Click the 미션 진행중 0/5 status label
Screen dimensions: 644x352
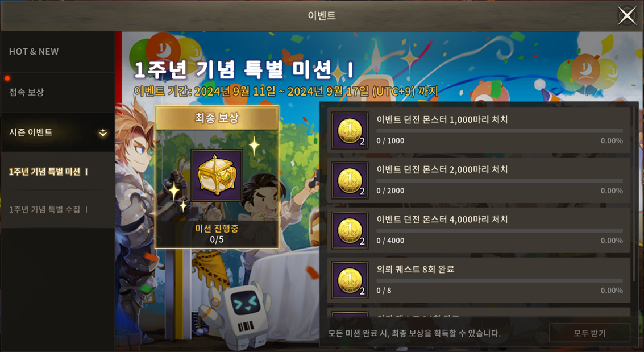(x=217, y=234)
